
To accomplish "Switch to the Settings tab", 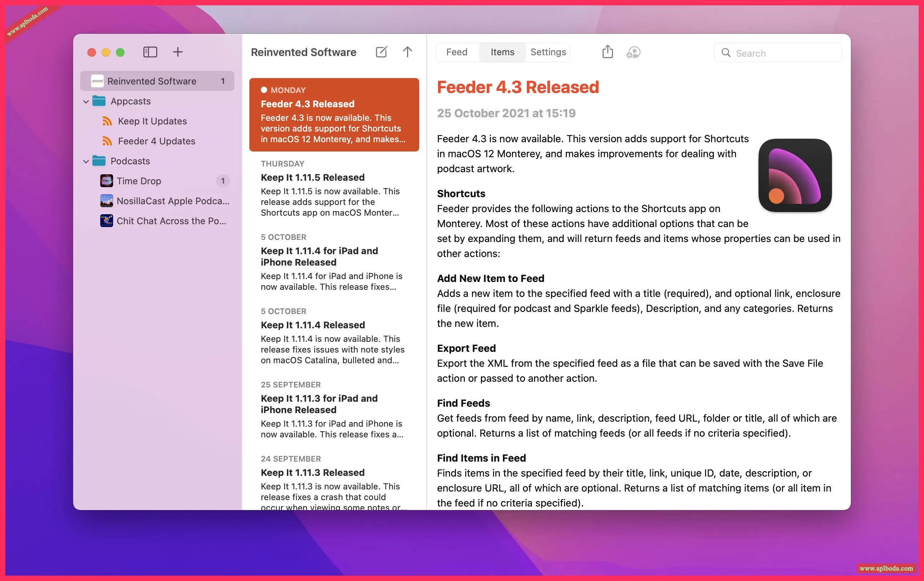I will 548,52.
